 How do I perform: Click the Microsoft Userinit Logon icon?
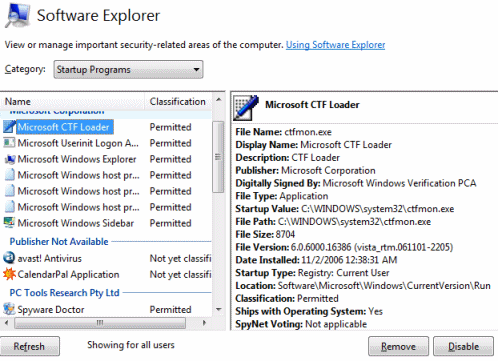[9, 143]
